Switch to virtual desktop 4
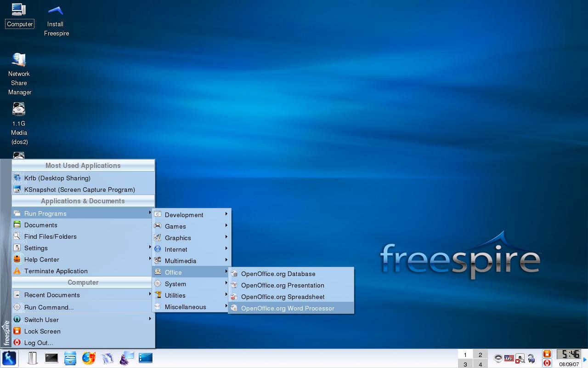 pyautogui.click(x=480, y=364)
